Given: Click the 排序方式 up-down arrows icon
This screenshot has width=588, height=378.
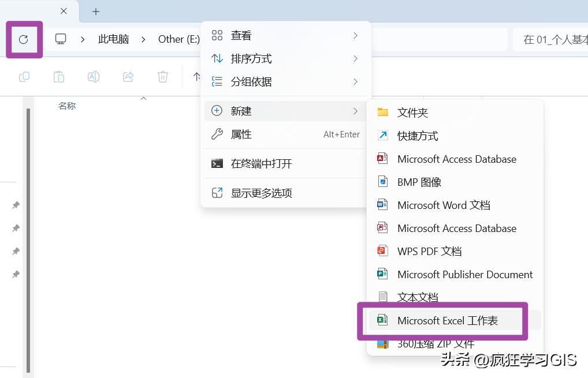Looking at the screenshot, I should click(217, 58).
